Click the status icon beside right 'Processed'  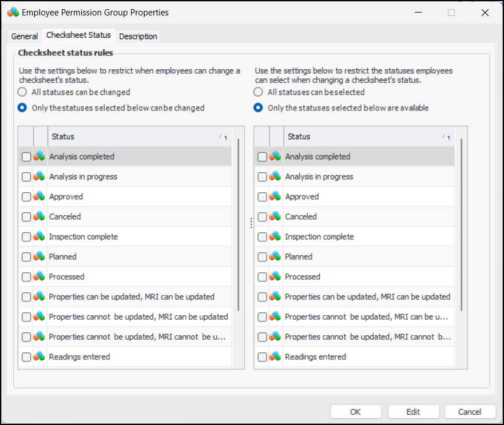[276, 276]
